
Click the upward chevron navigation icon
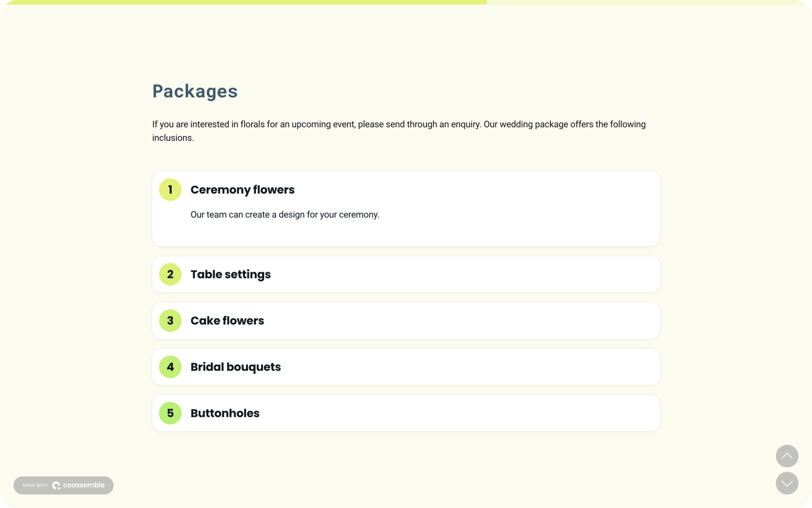pos(787,456)
